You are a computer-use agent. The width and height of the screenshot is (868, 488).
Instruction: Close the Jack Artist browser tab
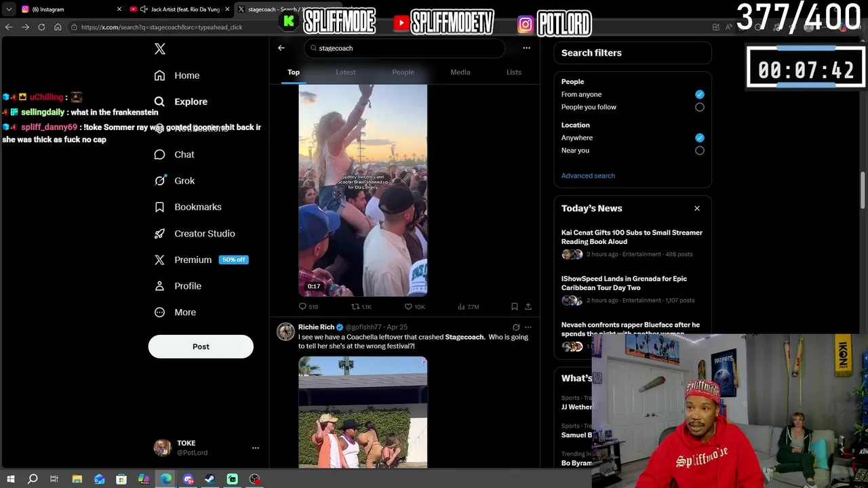pyautogui.click(x=227, y=9)
